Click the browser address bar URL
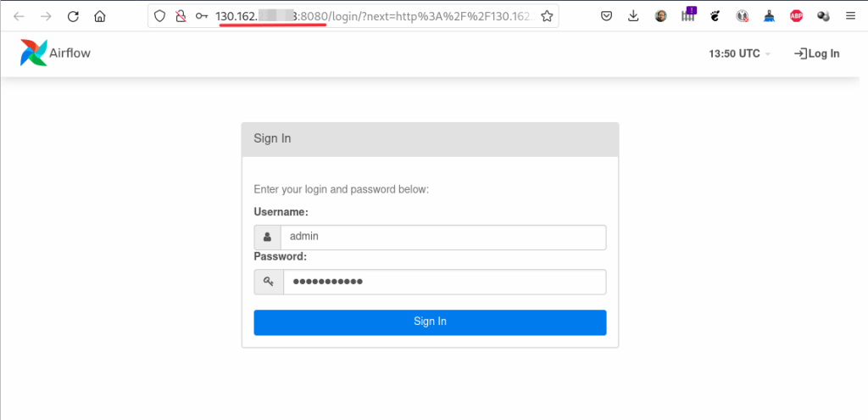Screen dimensions: 868x420 pos(373,16)
